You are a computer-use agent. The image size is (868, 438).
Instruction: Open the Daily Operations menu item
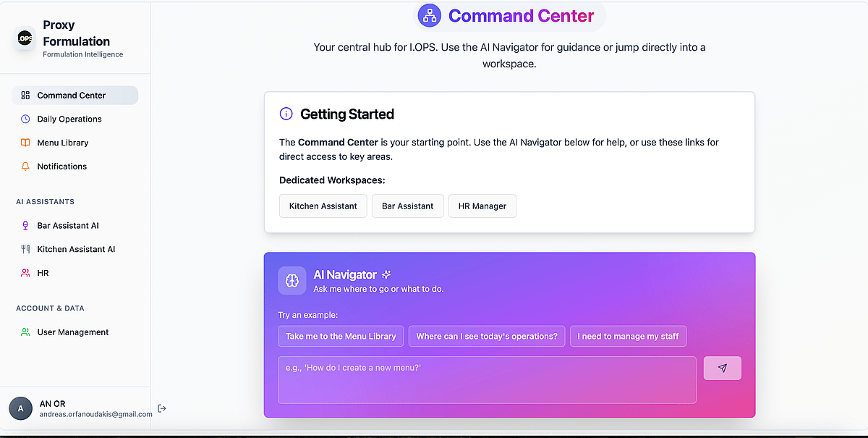69,119
